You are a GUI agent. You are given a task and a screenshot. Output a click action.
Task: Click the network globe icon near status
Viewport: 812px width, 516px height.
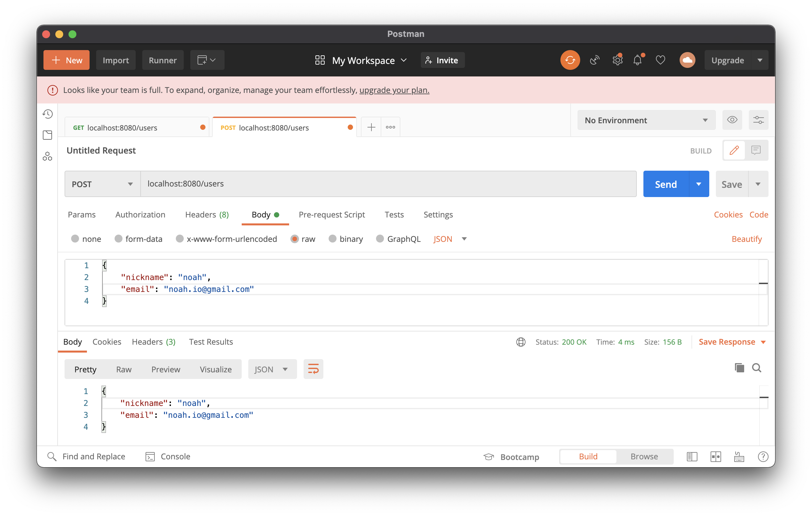[x=521, y=342]
